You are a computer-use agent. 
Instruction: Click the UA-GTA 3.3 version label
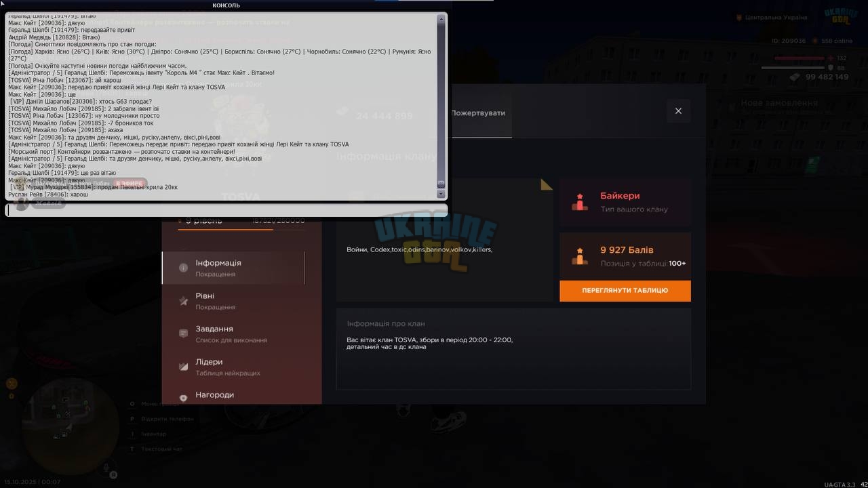click(x=840, y=484)
